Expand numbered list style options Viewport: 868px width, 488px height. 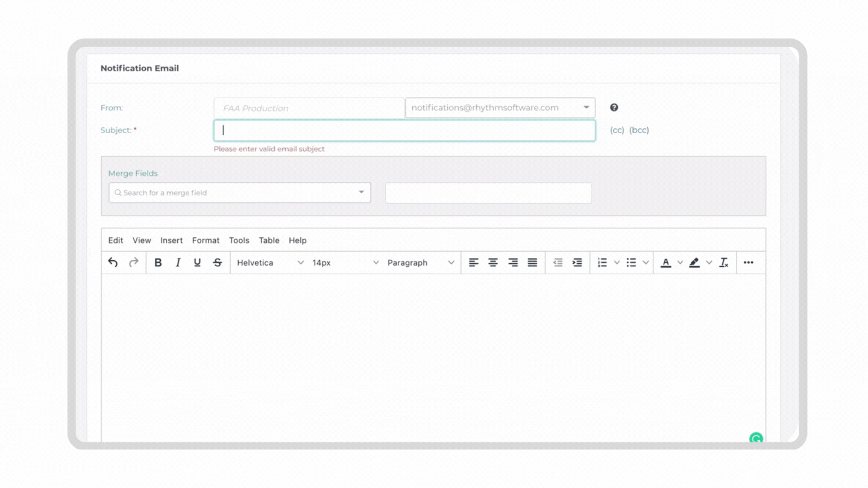tap(617, 263)
